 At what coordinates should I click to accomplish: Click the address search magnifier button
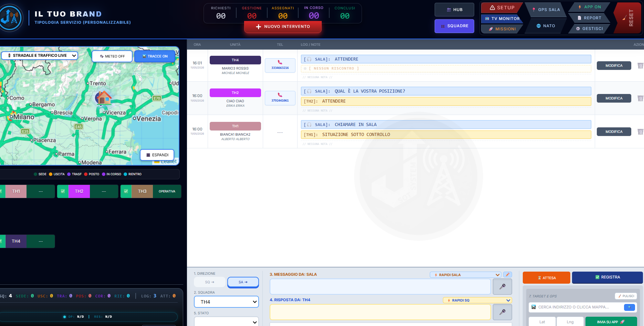tap(629, 307)
